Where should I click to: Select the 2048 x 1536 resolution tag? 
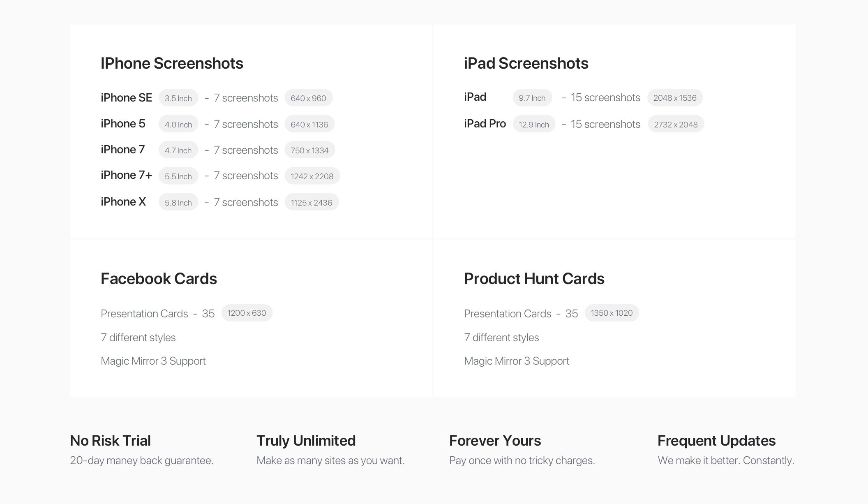(675, 98)
